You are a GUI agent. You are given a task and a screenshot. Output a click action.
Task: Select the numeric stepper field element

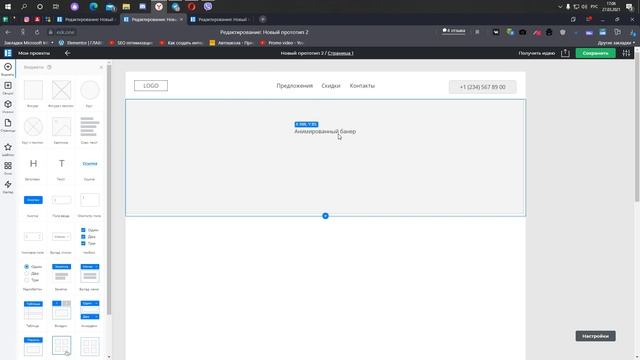tap(33, 237)
